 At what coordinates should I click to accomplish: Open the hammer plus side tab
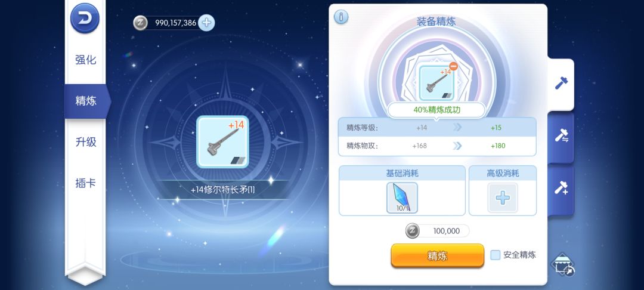tap(561, 189)
